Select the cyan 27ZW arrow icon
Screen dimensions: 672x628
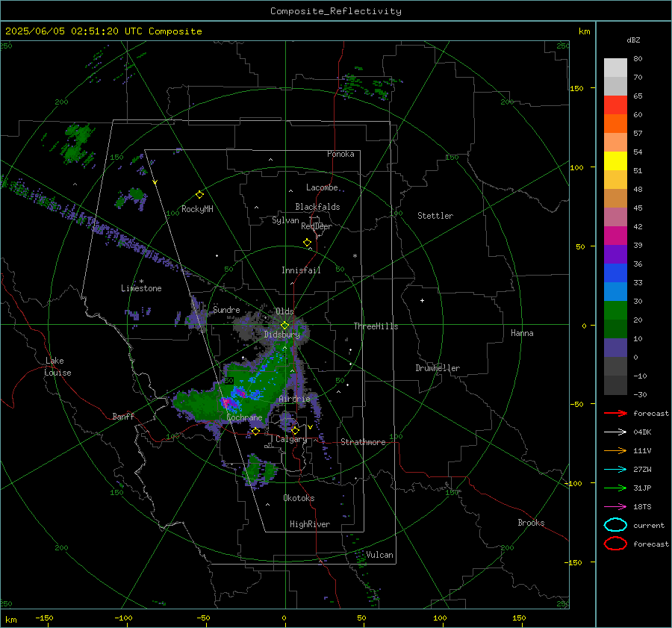[x=615, y=470]
